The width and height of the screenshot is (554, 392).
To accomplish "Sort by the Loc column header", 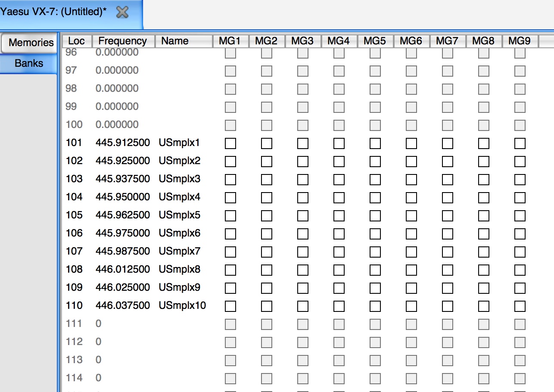I will point(77,41).
